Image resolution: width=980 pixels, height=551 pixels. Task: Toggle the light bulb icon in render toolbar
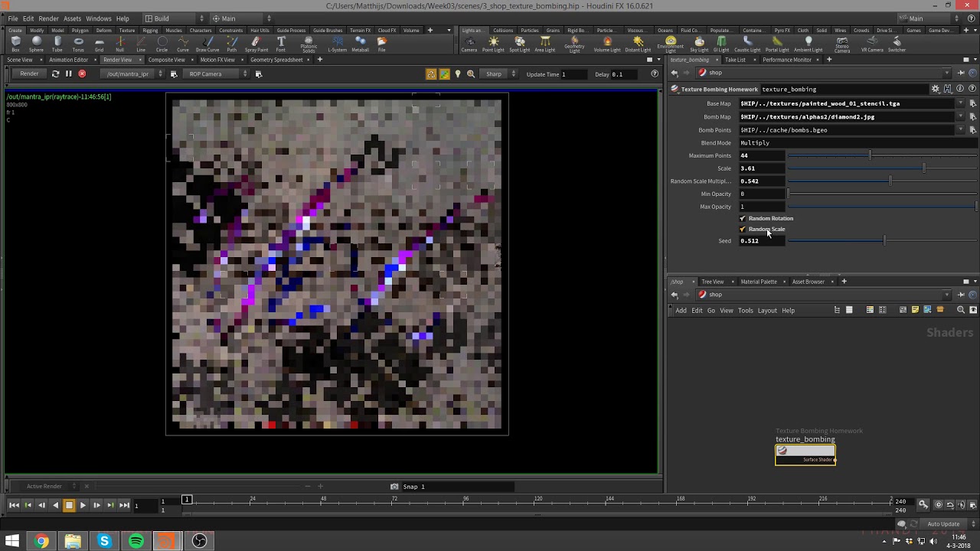click(458, 74)
